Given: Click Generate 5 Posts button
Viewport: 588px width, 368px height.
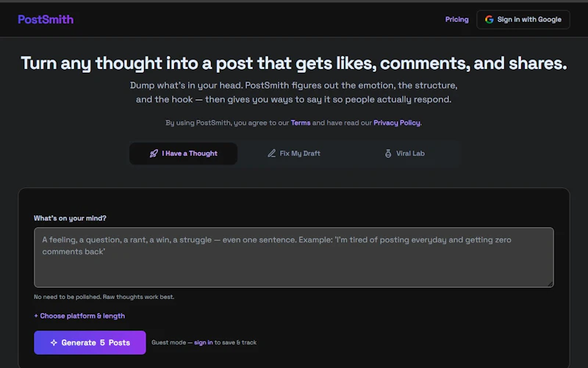Looking at the screenshot, I should click(x=90, y=342).
